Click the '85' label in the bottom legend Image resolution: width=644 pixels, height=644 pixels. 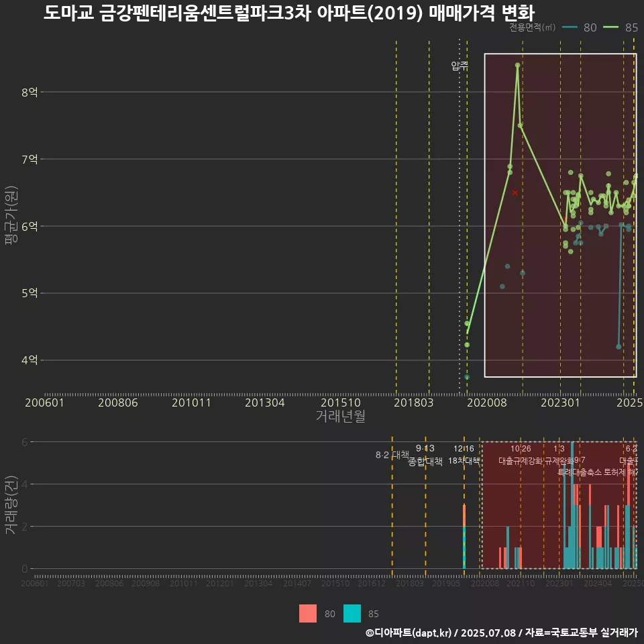tap(374, 614)
